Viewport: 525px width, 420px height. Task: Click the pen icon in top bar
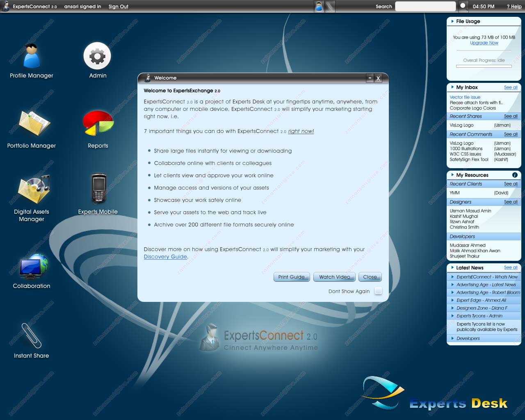[x=330, y=6]
